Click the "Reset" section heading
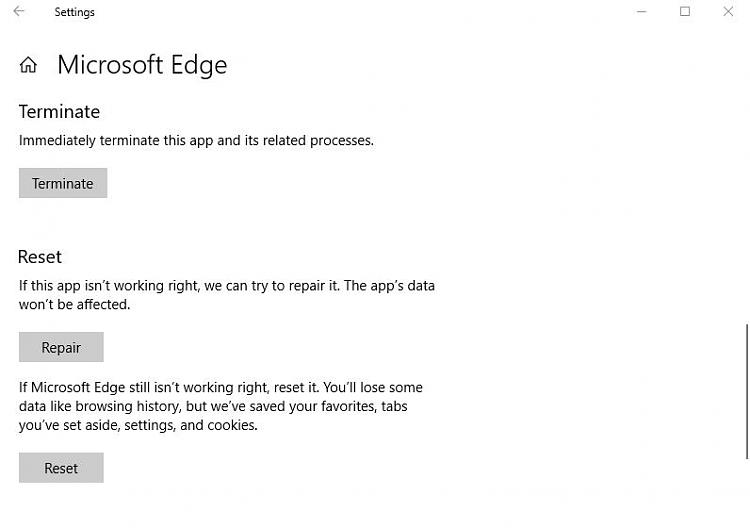750x528 pixels. pos(40,257)
